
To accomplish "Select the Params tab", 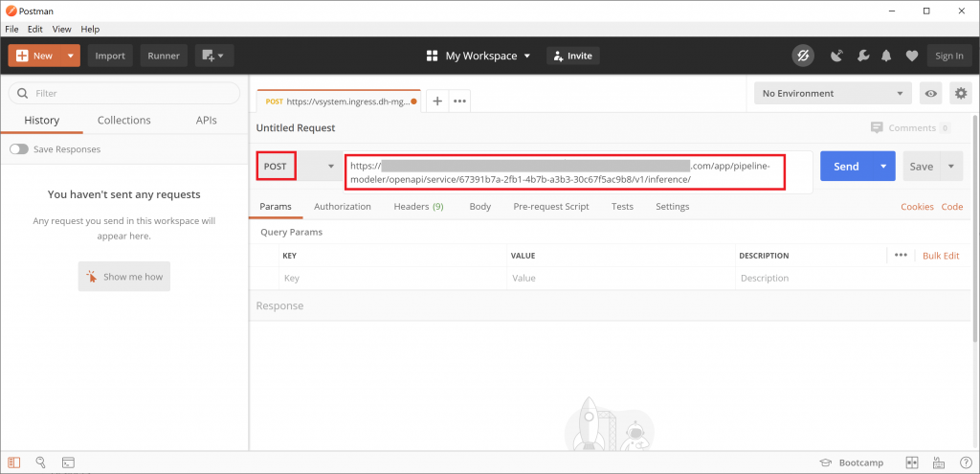I will coord(276,207).
